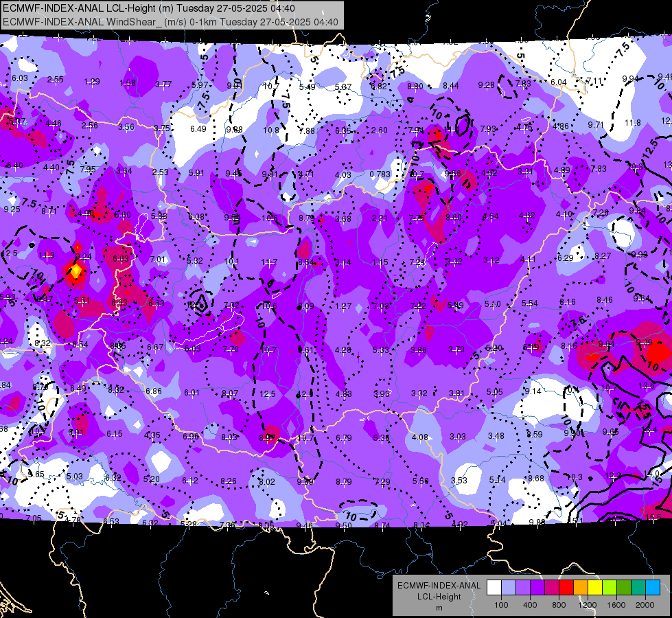Screen dimensions: 672x618
Task: Click the legend tick label 2000
Action: (x=645, y=605)
